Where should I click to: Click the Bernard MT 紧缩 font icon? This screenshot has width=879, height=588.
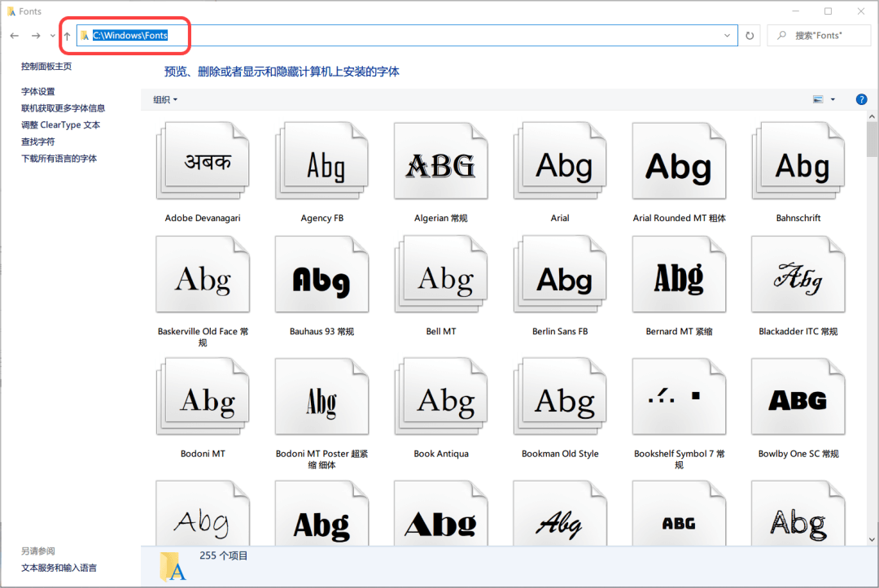point(679,274)
